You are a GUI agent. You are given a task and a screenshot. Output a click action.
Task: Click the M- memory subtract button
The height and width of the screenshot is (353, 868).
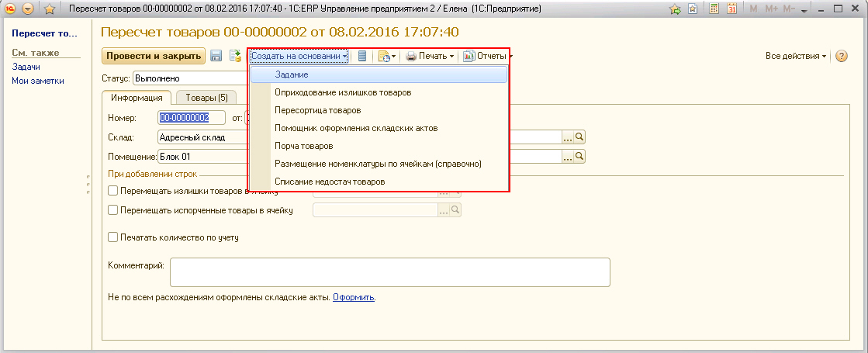tap(788, 9)
